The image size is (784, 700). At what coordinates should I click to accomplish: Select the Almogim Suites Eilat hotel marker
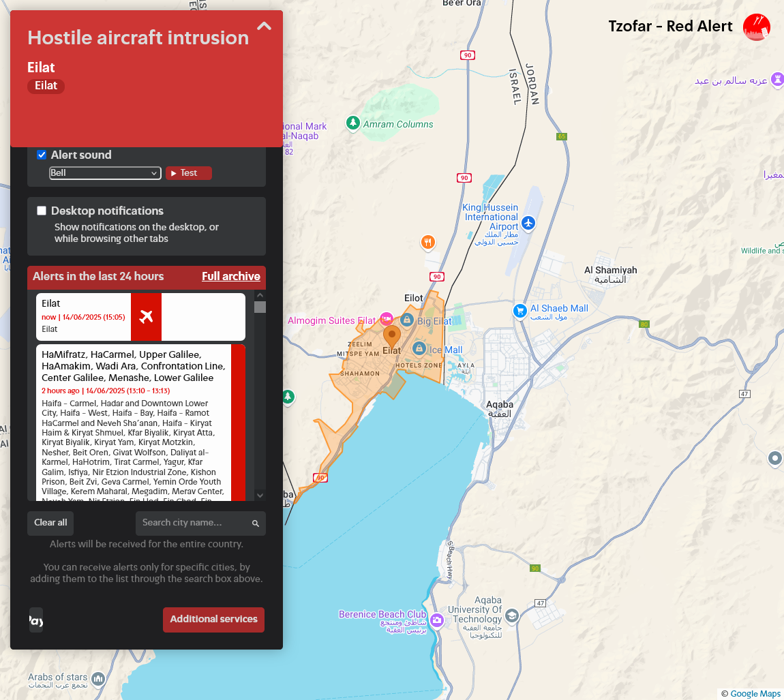pos(386,319)
